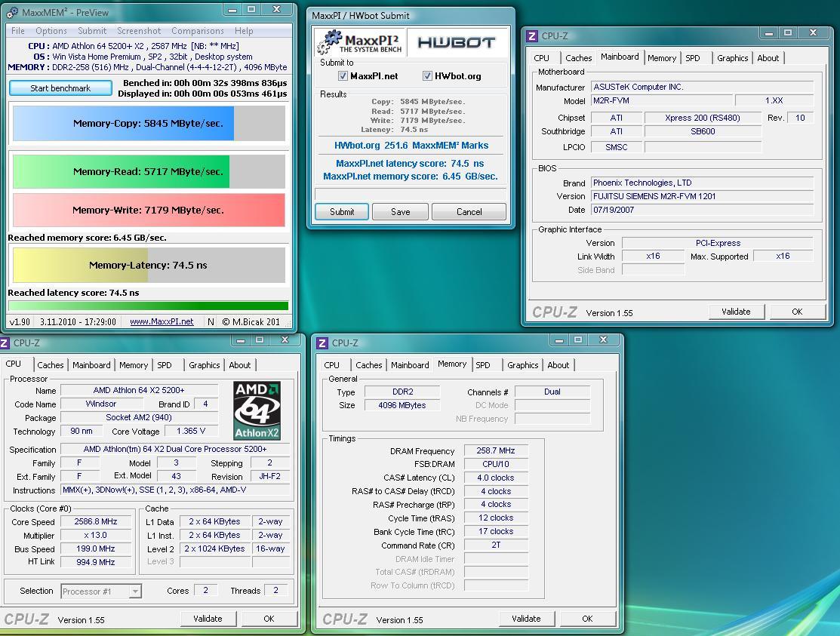Click OK in CPU-Z Memory window
The width and height of the screenshot is (840, 636).
coord(587,619)
